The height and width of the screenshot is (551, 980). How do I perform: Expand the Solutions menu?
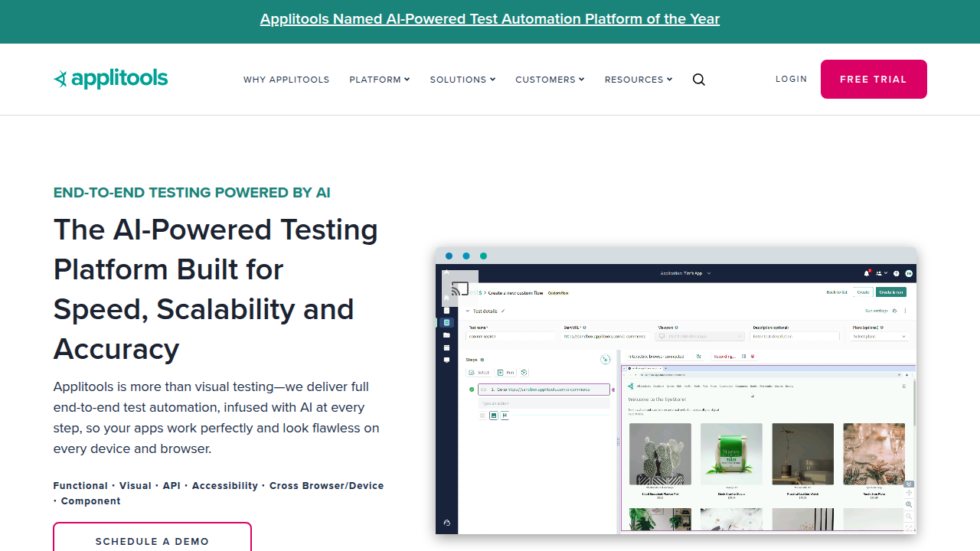point(462,80)
